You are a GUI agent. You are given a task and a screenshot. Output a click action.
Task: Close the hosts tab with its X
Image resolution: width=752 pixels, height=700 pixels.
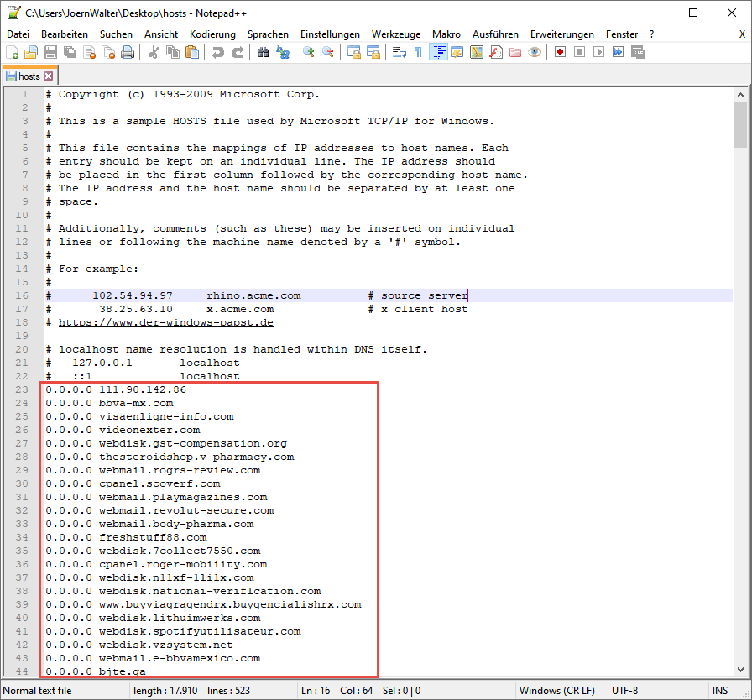[49, 76]
